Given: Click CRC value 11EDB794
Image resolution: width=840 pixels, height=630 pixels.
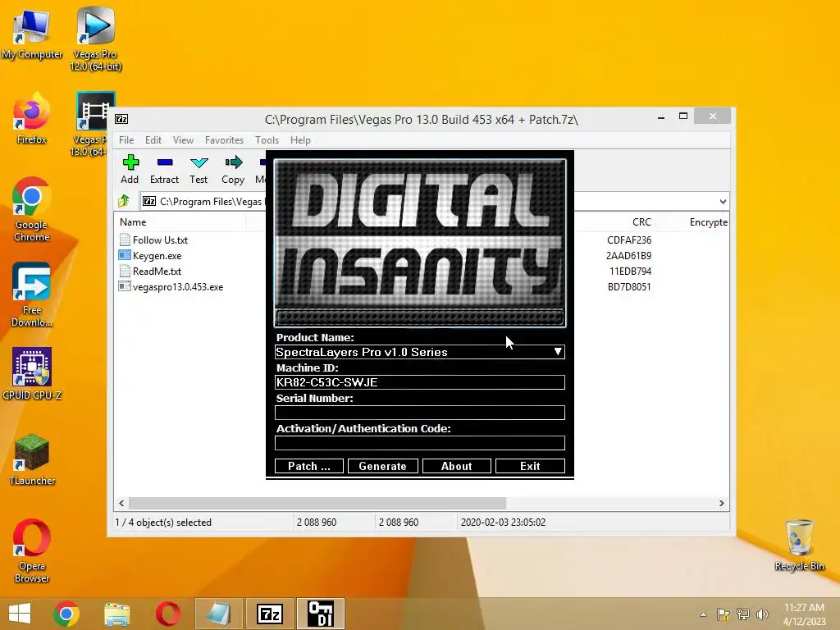Looking at the screenshot, I should click(x=630, y=271).
